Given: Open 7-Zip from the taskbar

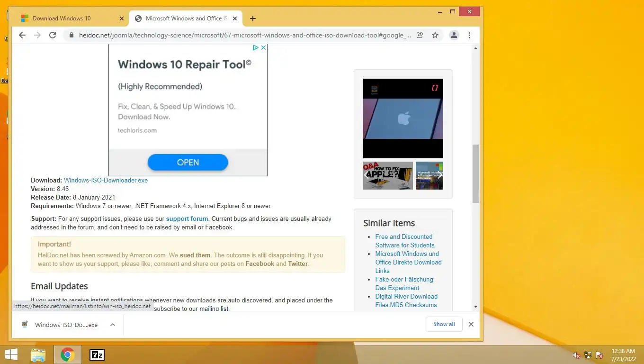Looking at the screenshot, I should 97,355.
